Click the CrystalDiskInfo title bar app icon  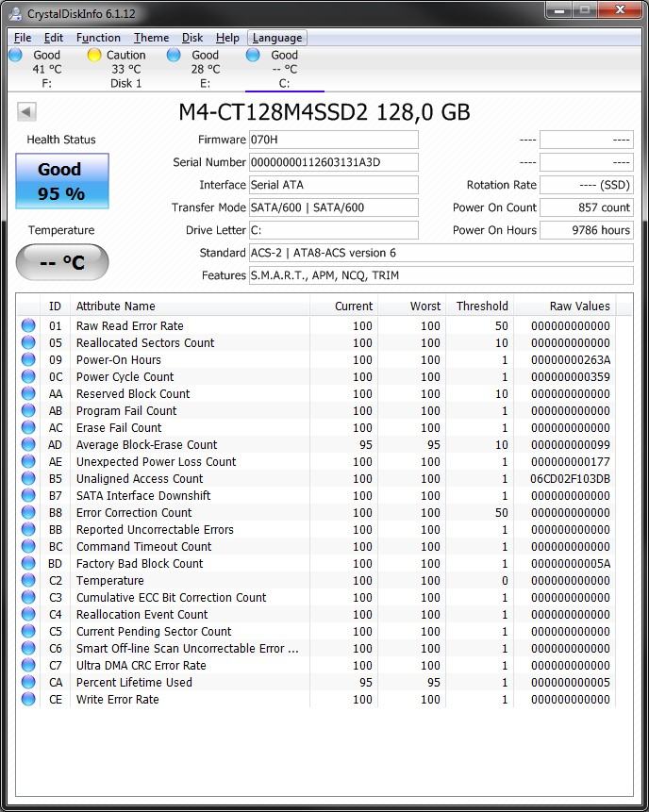pyautogui.click(x=14, y=13)
